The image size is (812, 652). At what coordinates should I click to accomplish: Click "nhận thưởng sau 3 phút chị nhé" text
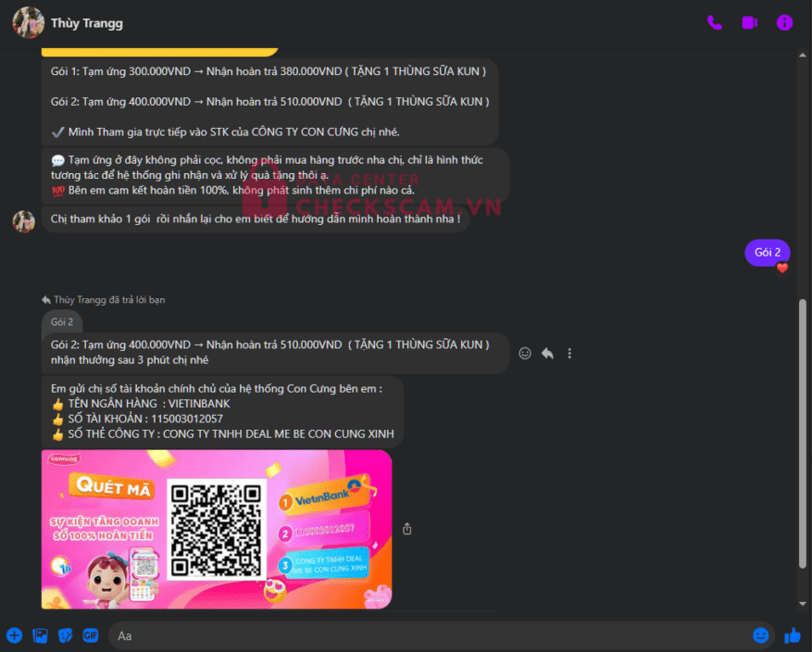pos(130,360)
